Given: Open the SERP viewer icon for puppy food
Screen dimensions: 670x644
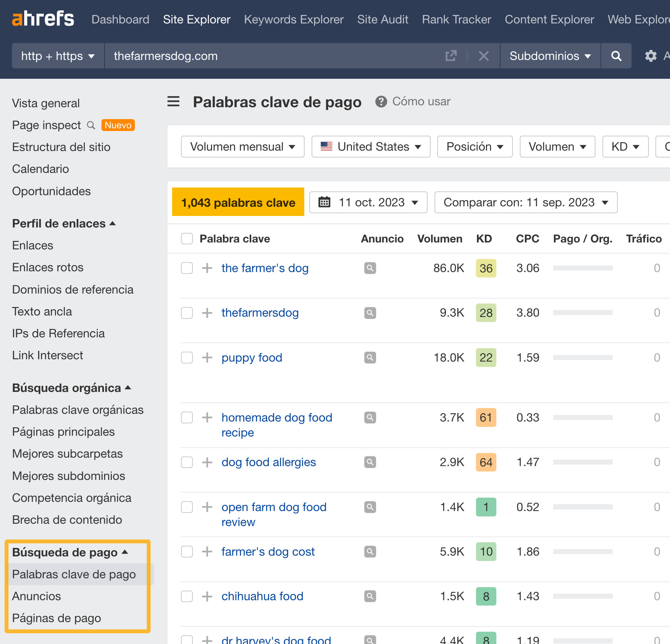Looking at the screenshot, I should tap(370, 357).
